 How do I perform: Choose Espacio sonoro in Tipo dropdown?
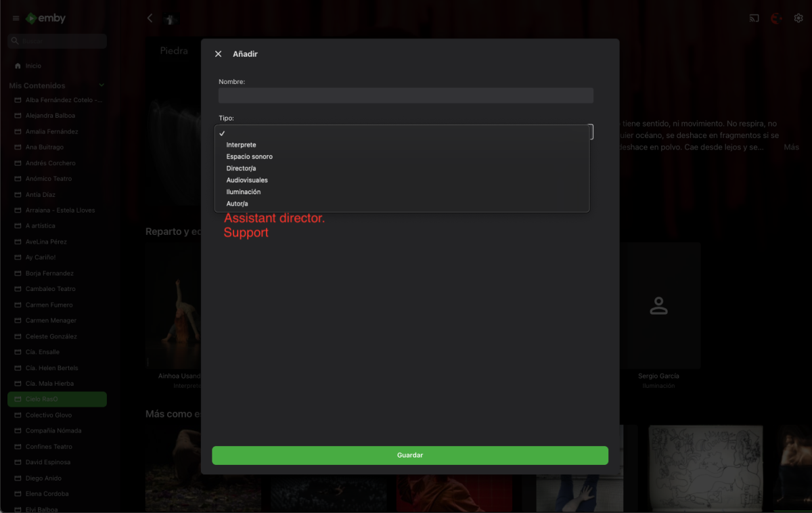pyautogui.click(x=402, y=157)
